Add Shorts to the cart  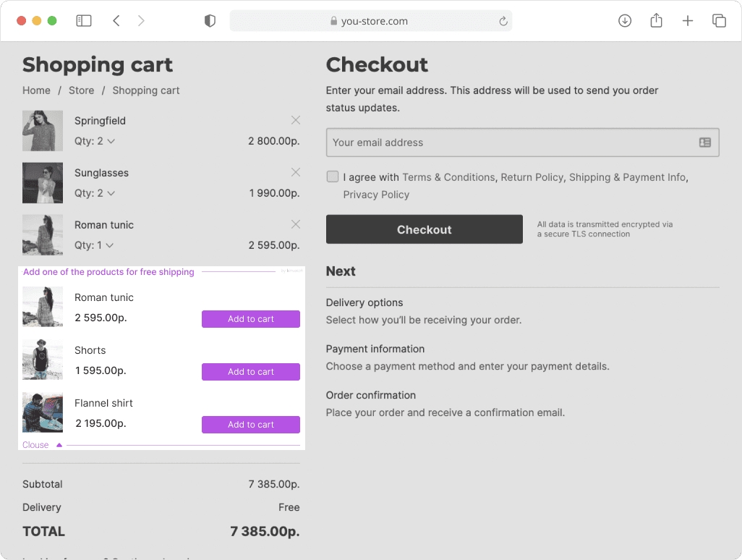coord(250,372)
